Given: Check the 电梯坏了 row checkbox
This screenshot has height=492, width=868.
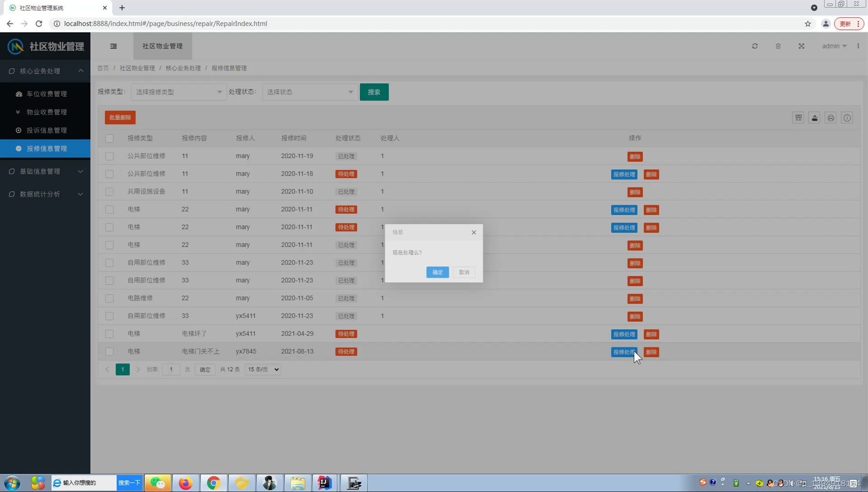Looking at the screenshot, I should tap(109, 334).
